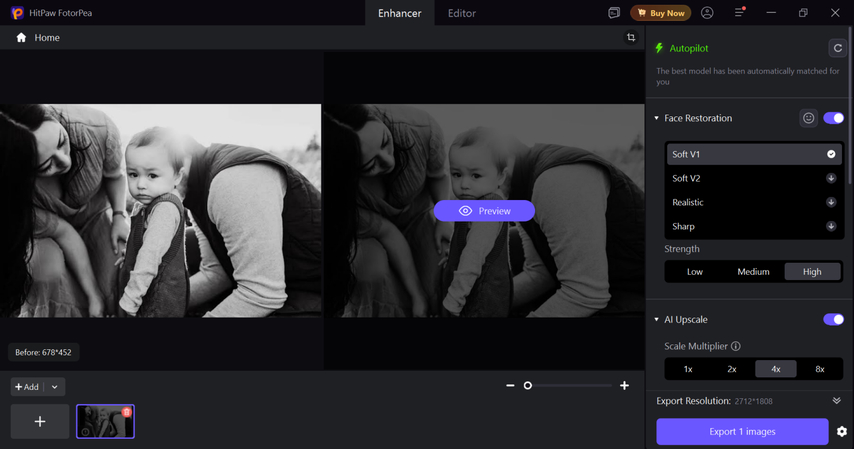Image resolution: width=854 pixels, height=449 pixels.
Task: Open export settings gear icon
Action: coord(842,432)
